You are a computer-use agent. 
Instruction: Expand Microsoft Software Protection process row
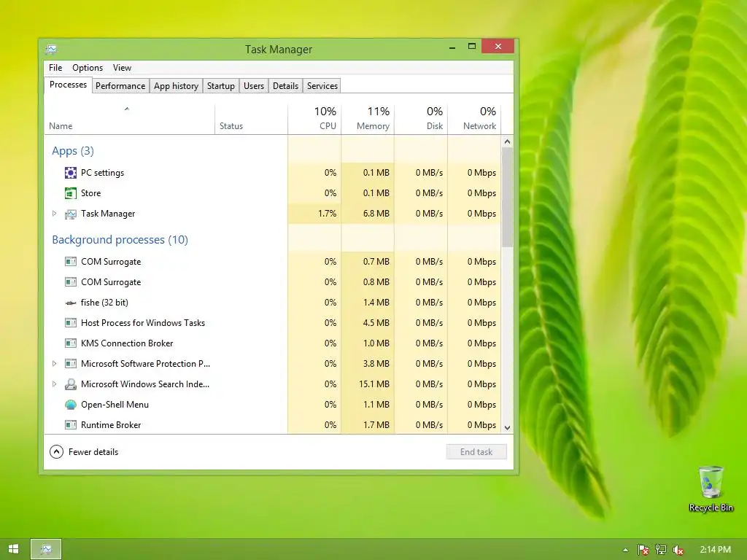(x=54, y=364)
